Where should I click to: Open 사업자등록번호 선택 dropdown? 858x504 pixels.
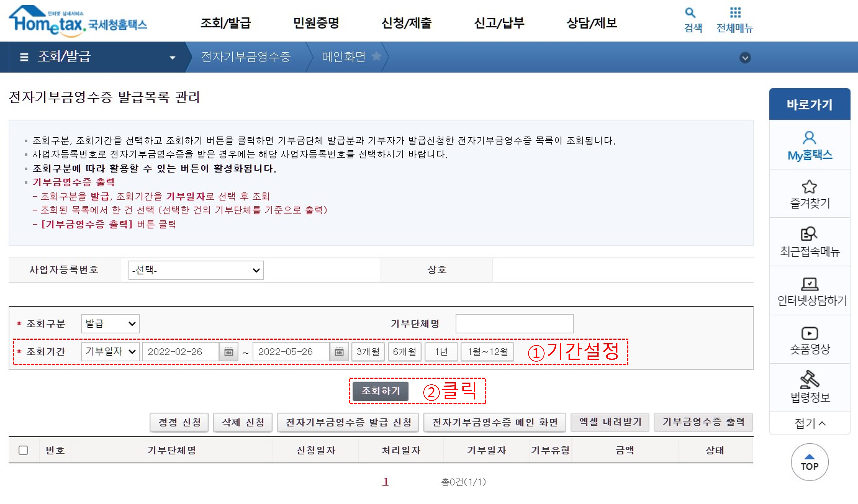pos(196,270)
